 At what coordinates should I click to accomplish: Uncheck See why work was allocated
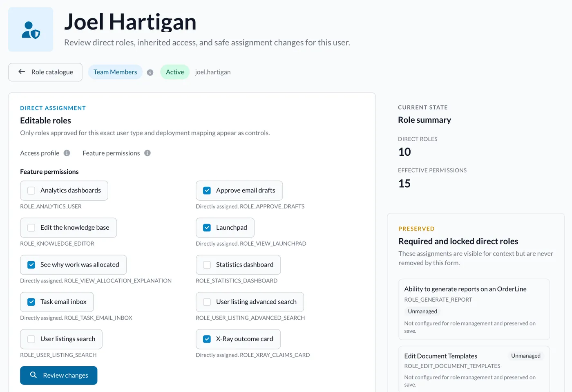coord(31,265)
